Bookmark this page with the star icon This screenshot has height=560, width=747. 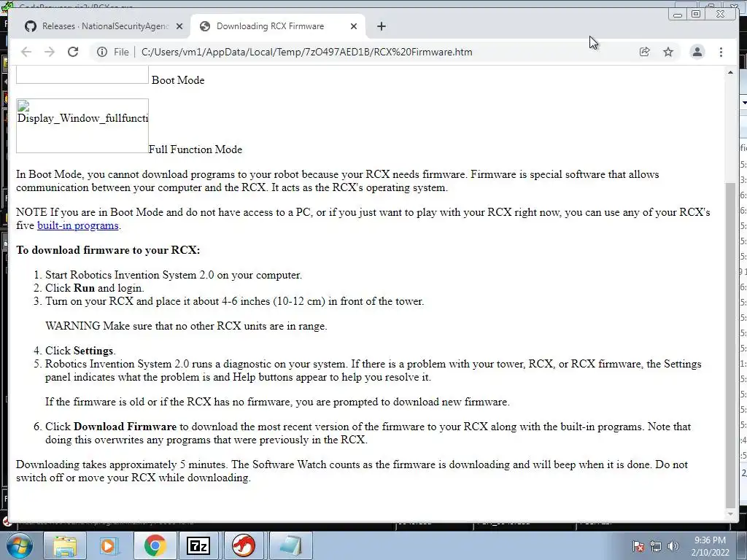(x=668, y=52)
